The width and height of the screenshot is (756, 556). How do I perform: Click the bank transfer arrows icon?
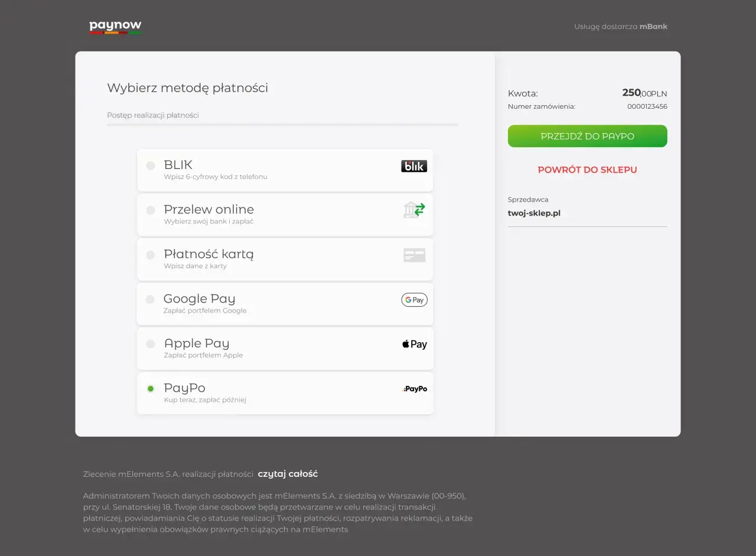(x=414, y=210)
